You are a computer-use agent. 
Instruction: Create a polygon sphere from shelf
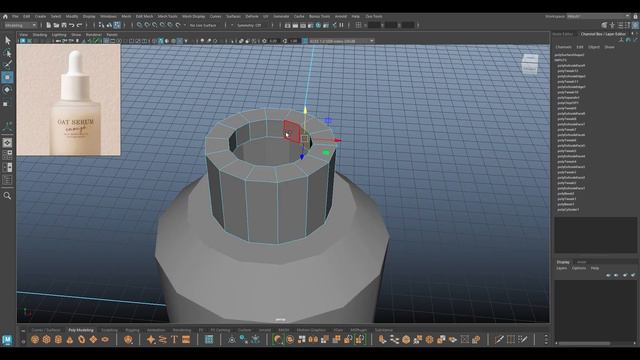pos(35,339)
